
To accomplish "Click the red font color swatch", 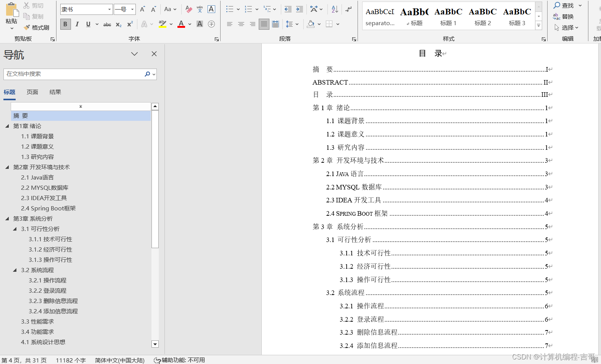I will [x=181, y=24].
